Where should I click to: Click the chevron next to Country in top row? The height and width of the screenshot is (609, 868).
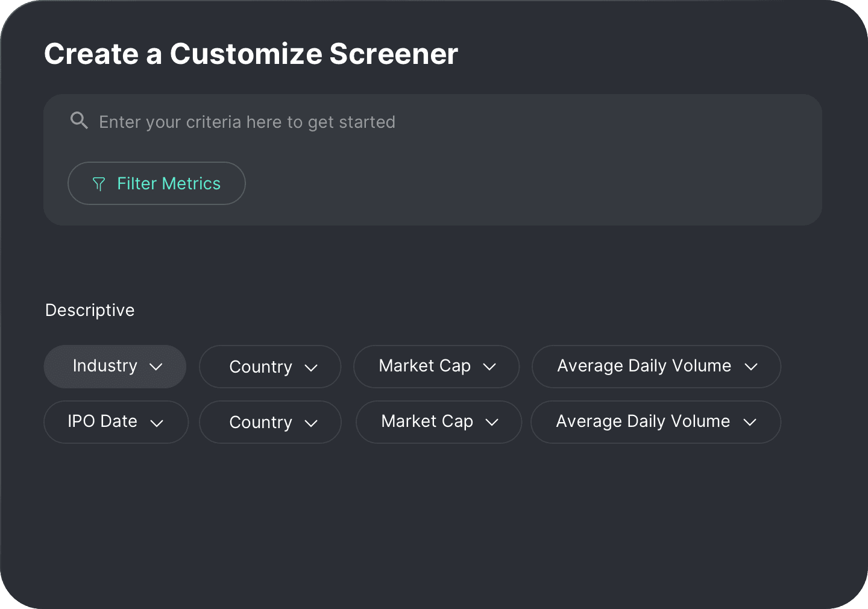[x=311, y=367]
